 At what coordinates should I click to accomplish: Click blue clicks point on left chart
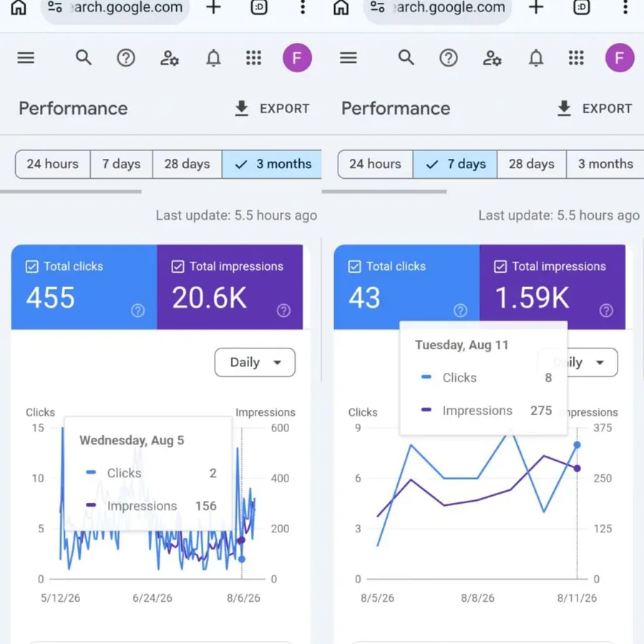click(x=242, y=560)
